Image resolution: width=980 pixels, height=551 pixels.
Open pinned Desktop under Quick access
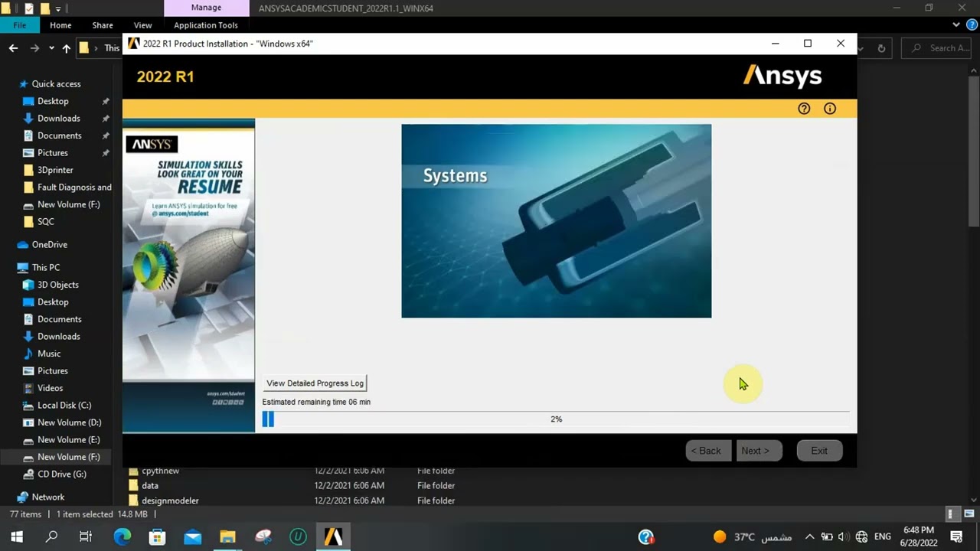(x=53, y=101)
